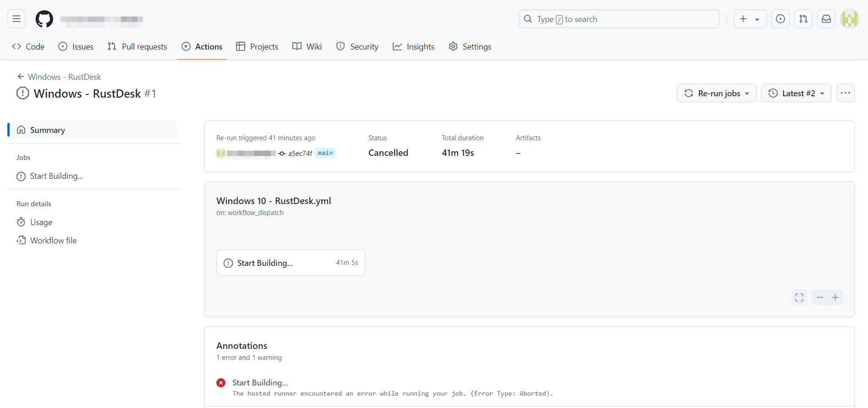
Task: Open the create new plus dropdown
Action: click(750, 19)
